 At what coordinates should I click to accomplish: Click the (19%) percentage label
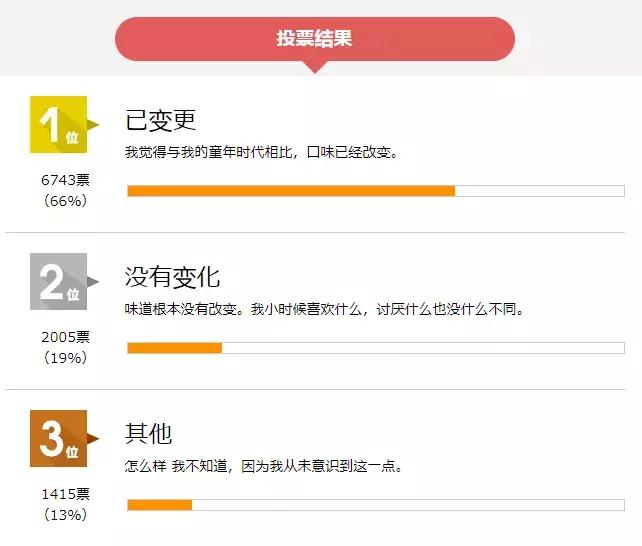point(65,358)
